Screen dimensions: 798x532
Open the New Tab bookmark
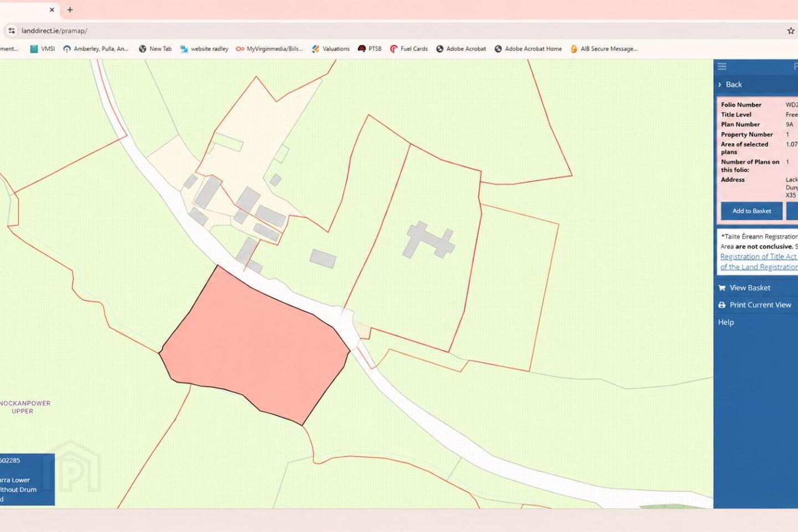coord(155,49)
